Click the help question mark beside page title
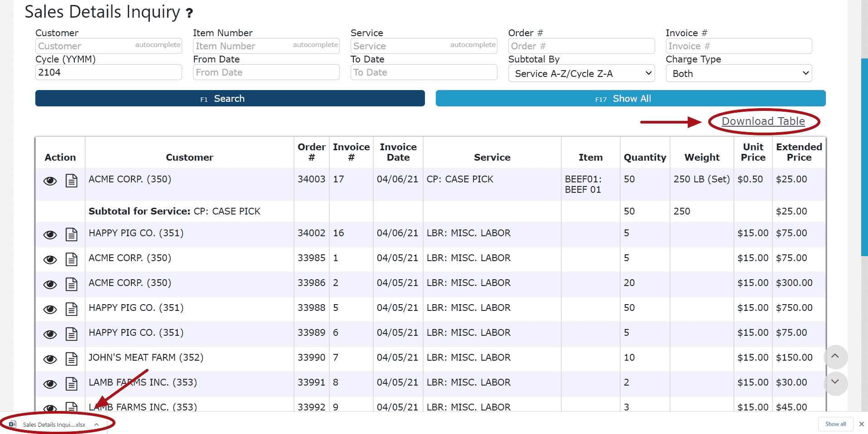Screen dimensions: 868x434 coord(189,13)
